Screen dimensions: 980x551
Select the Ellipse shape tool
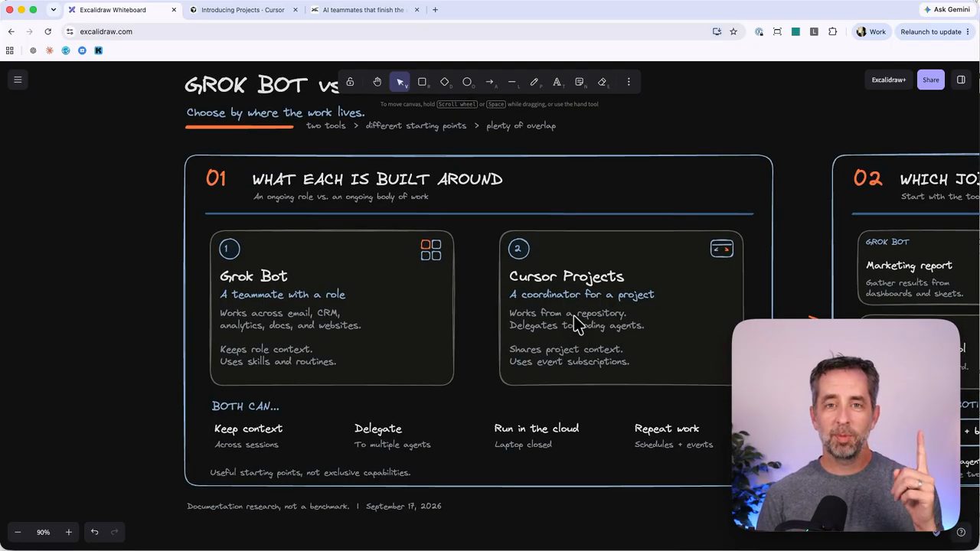click(467, 82)
